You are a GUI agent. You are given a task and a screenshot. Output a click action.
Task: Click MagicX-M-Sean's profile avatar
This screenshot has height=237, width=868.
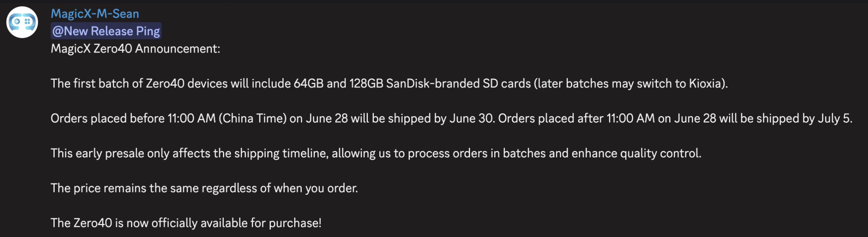pos(22,22)
